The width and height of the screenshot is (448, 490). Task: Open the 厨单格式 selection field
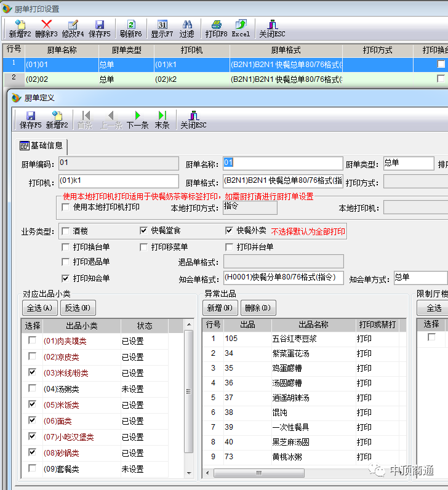point(282,181)
